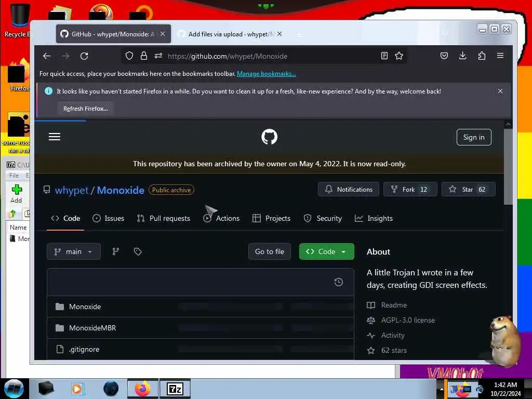View tags icon in repository bar
Screen dimensions: 532x399
137,251
